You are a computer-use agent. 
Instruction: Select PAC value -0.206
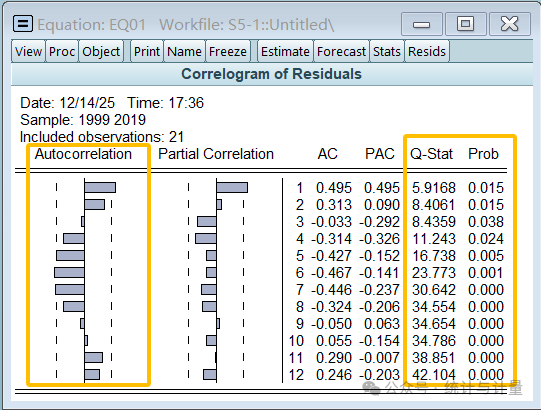pyautogui.click(x=379, y=307)
